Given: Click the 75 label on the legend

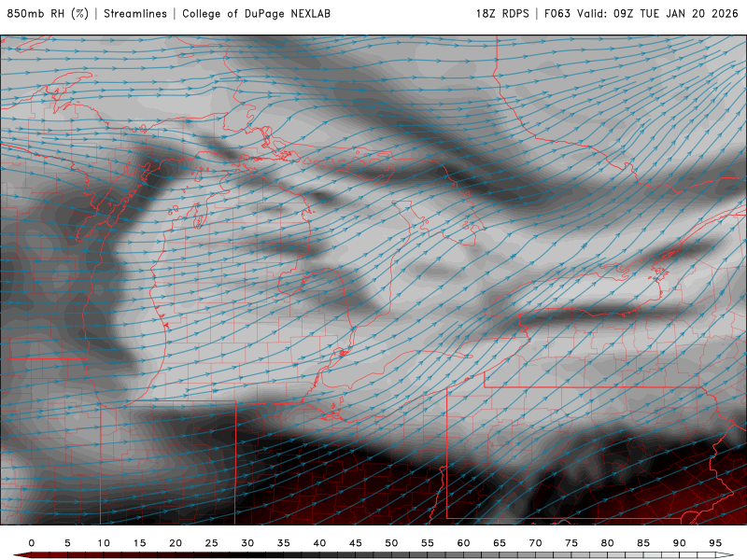Looking at the screenshot, I should pos(571,543).
